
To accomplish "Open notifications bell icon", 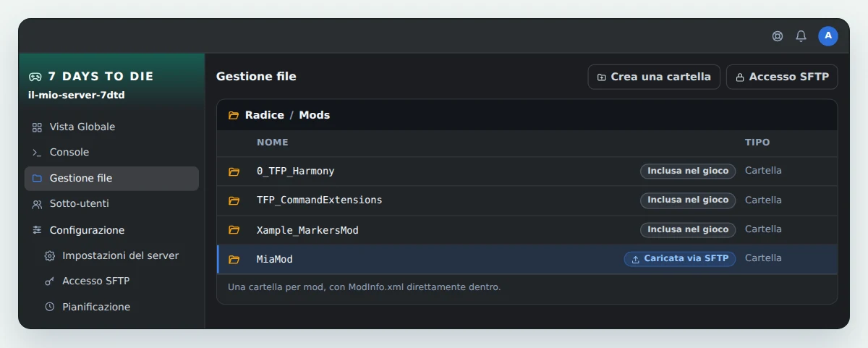I will [801, 36].
